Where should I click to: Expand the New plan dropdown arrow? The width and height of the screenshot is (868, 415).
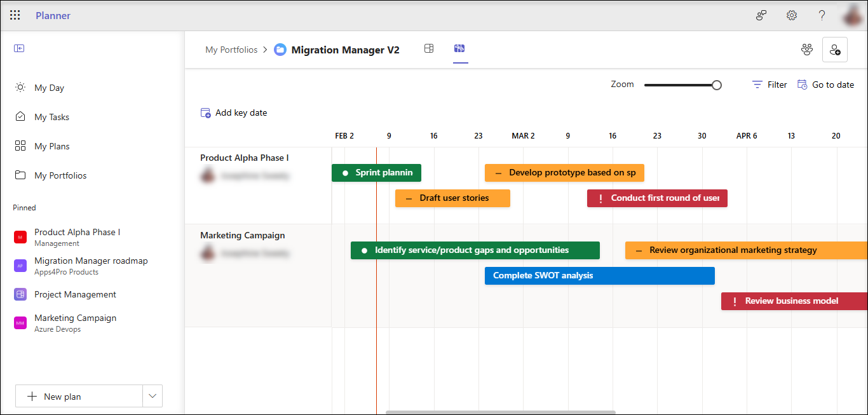pos(152,395)
